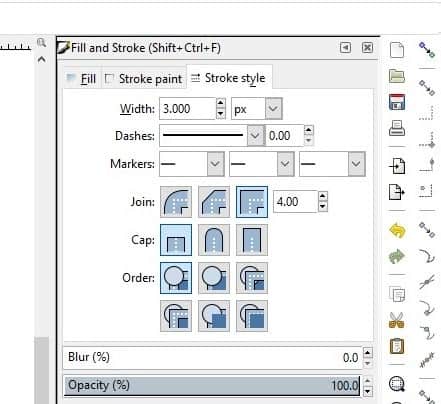
Task: Switch to the Stroke paint tab
Action: (x=143, y=79)
